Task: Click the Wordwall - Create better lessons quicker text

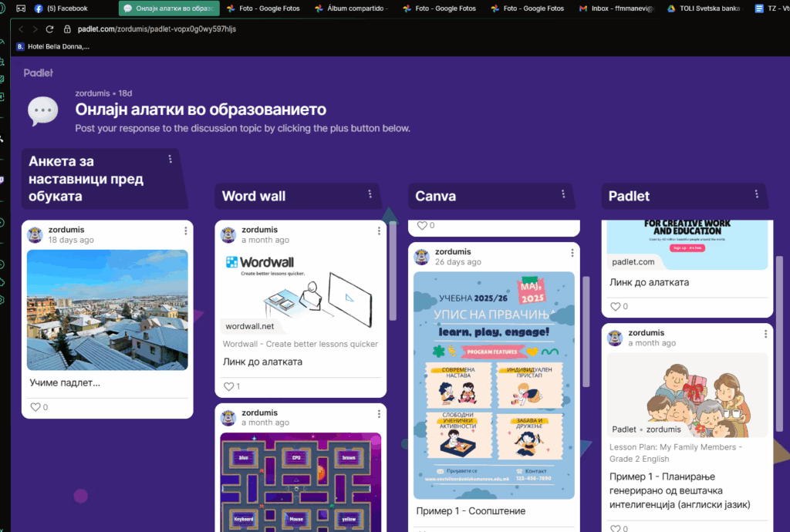Action: (300, 344)
